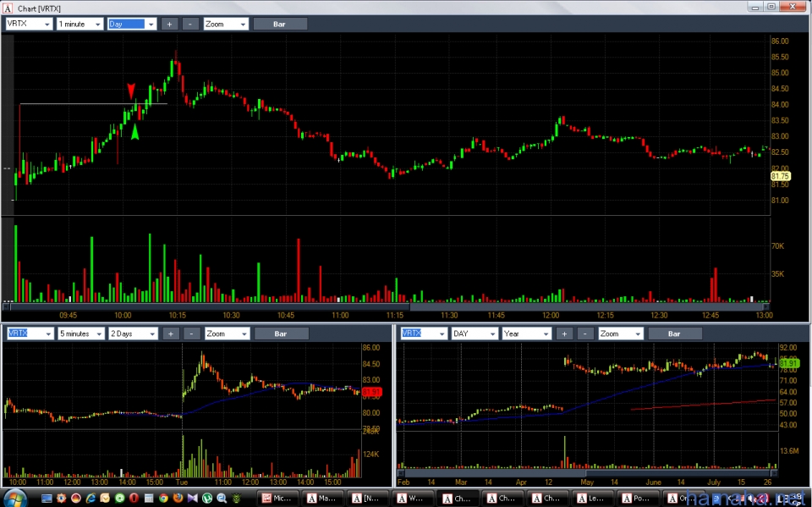Click the magnifier search taskbar icon
The image size is (812, 507).
click(222, 499)
